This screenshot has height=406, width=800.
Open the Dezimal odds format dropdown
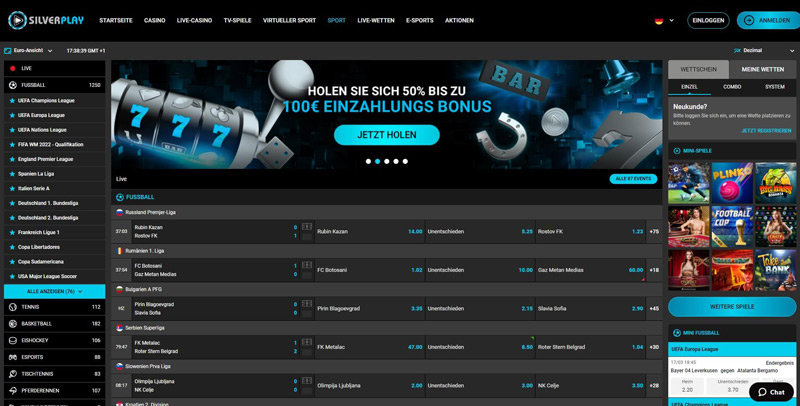point(764,51)
